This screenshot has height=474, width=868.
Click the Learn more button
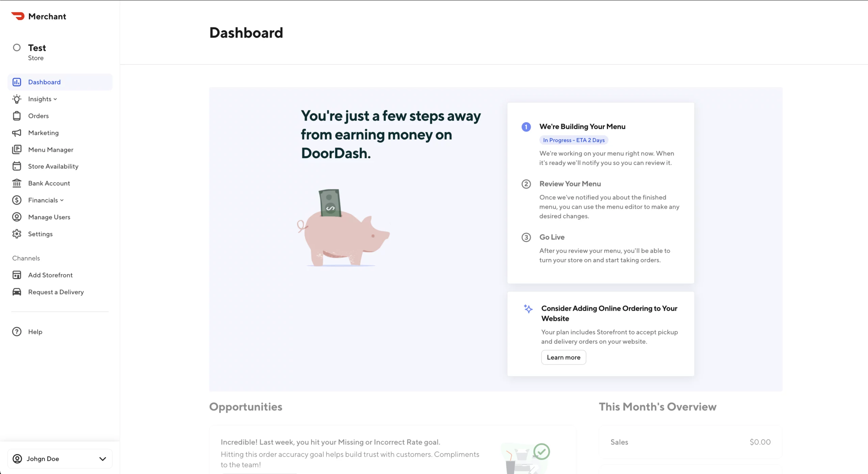(x=564, y=357)
